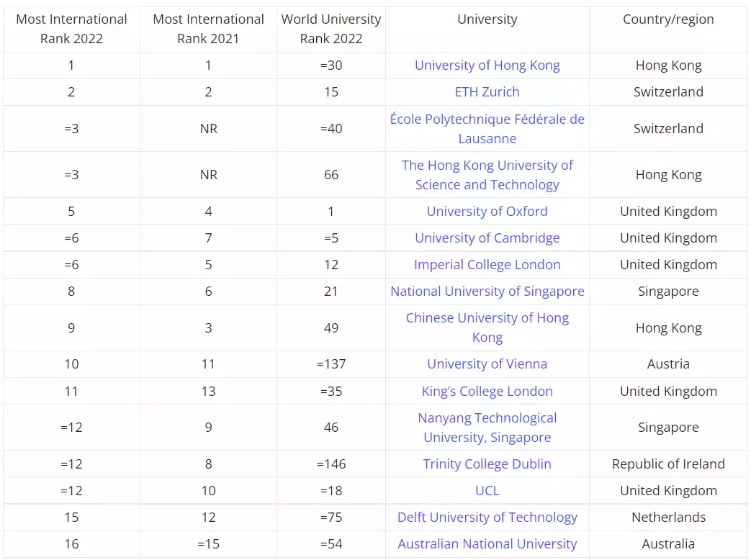This screenshot has height=560, width=751.
Task: Visit National University of Singapore page
Action: (x=487, y=291)
